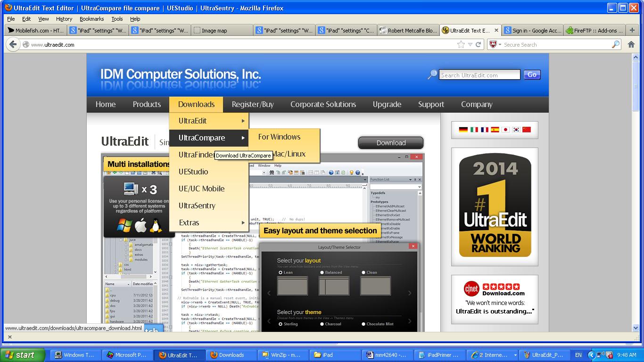Viewport: 644px width, 362px height.
Task: Click the Search UltraEdit.com input field
Action: pos(479,75)
